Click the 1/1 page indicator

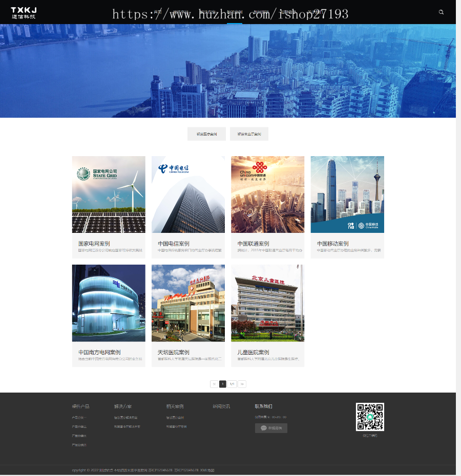[232, 384]
